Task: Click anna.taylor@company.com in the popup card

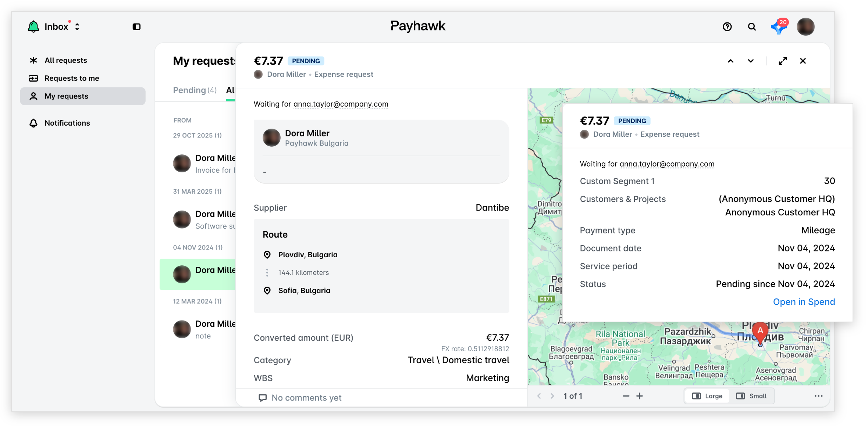Action: [x=667, y=164]
